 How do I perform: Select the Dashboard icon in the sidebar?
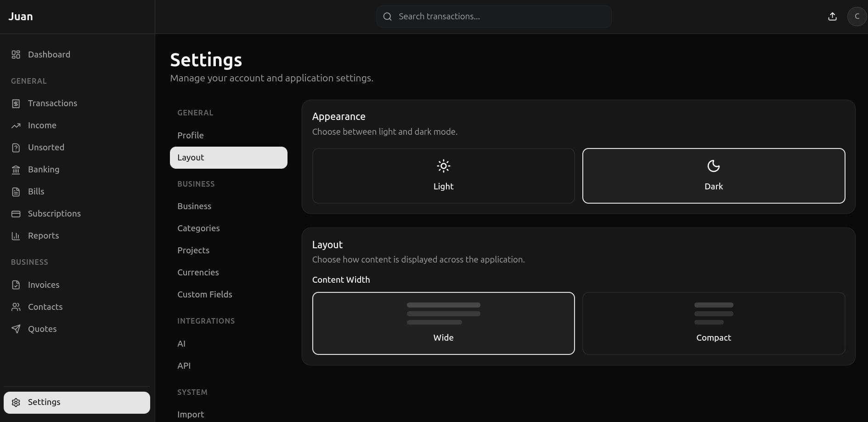click(x=16, y=54)
